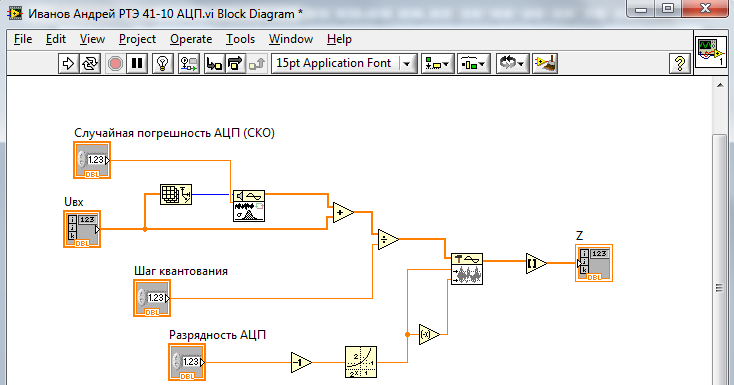Select the Divide function triangle
Image resolution: width=734 pixels, height=385 pixels.
click(388, 239)
